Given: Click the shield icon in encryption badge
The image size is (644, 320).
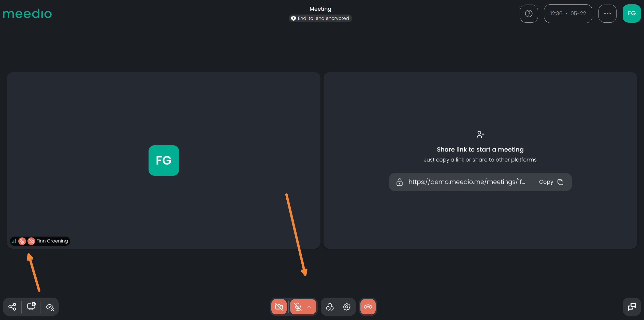Looking at the screenshot, I should tap(294, 18).
